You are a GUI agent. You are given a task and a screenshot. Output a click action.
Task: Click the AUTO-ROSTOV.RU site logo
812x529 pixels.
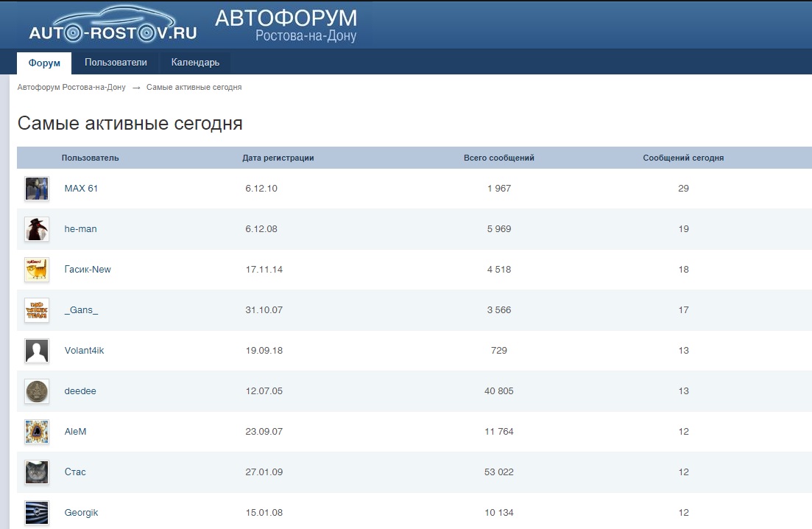[x=113, y=25]
